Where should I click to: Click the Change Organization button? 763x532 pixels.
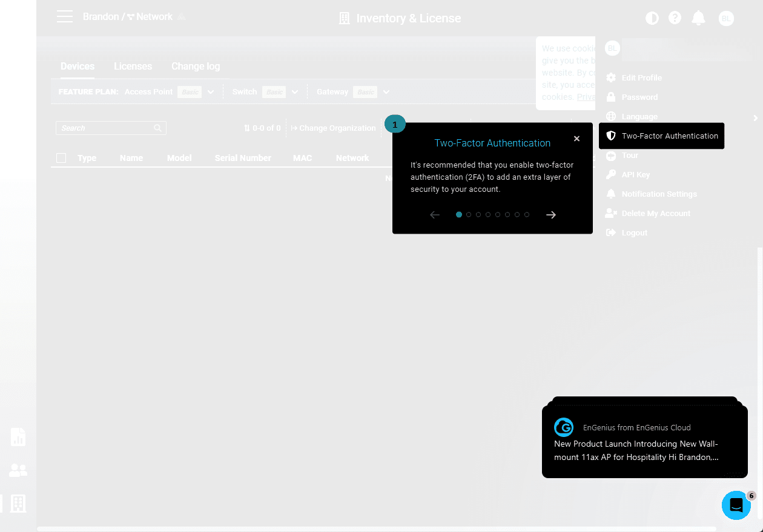(x=333, y=128)
